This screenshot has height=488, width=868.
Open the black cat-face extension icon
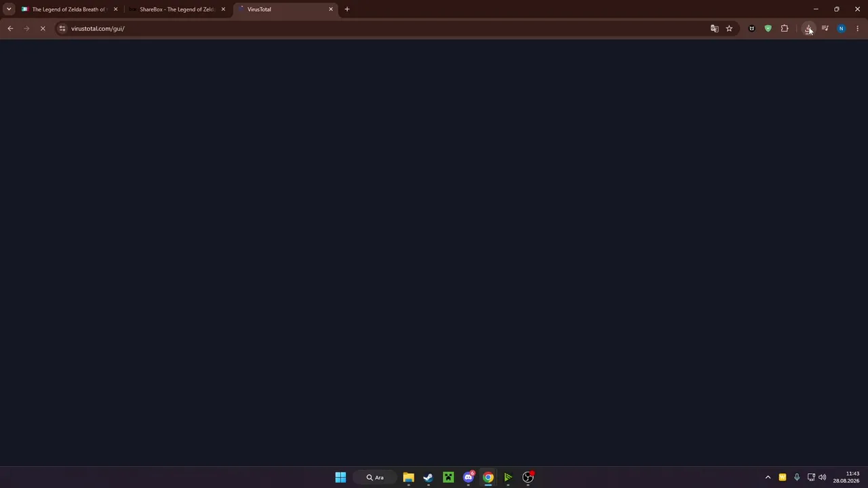coord(751,28)
